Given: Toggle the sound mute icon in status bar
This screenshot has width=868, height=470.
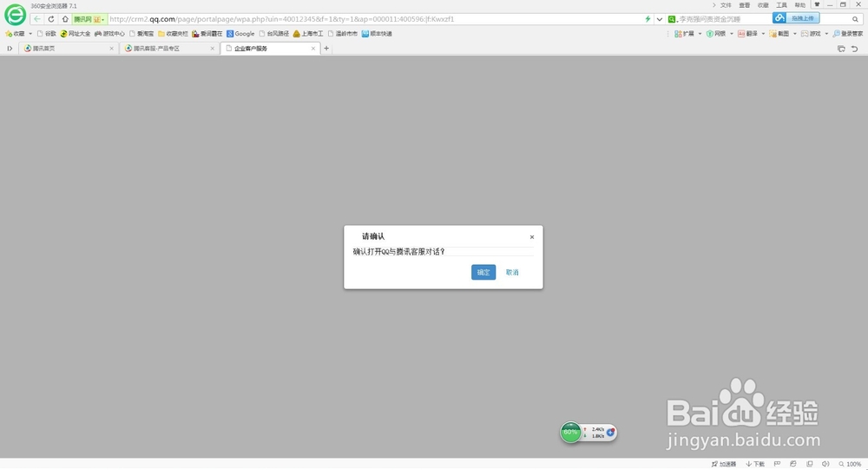Looking at the screenshot, I should [x=825, y=464].
